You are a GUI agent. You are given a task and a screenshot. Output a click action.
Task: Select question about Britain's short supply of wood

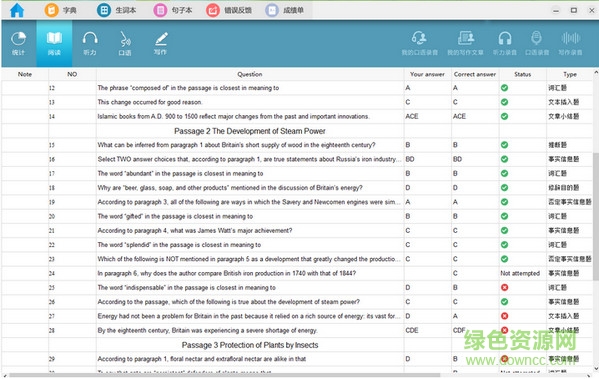pyautogui.click(x=297, y=145)
